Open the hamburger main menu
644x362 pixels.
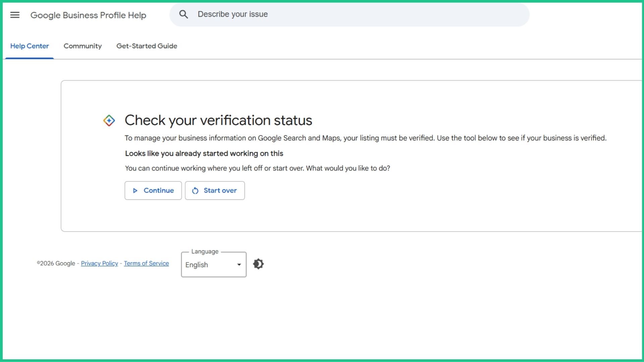15,15
